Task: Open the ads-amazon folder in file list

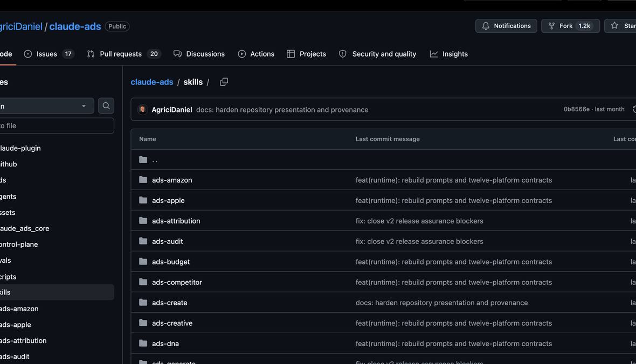Action: click(x=172, y=180)
